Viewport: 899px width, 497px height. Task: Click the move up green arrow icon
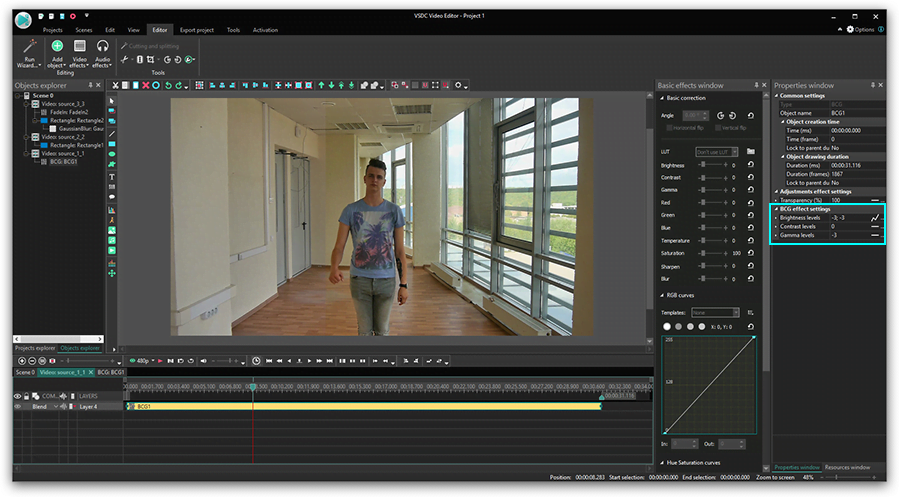pos(321,85)
